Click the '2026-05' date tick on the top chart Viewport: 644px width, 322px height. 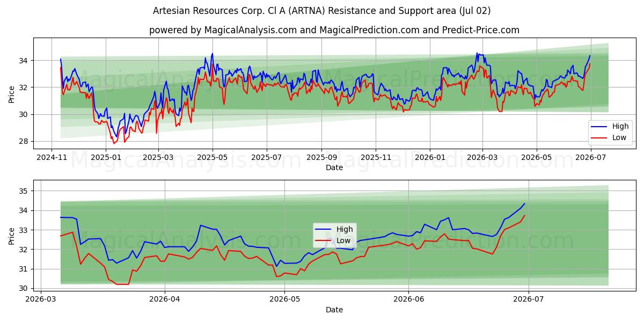coord(536,157)
